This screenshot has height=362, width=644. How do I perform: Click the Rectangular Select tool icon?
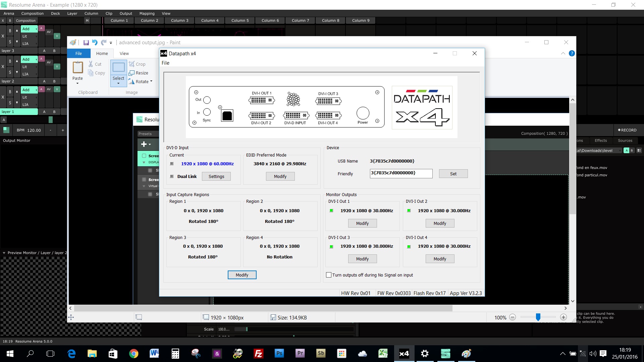click(x=118, y=67)
